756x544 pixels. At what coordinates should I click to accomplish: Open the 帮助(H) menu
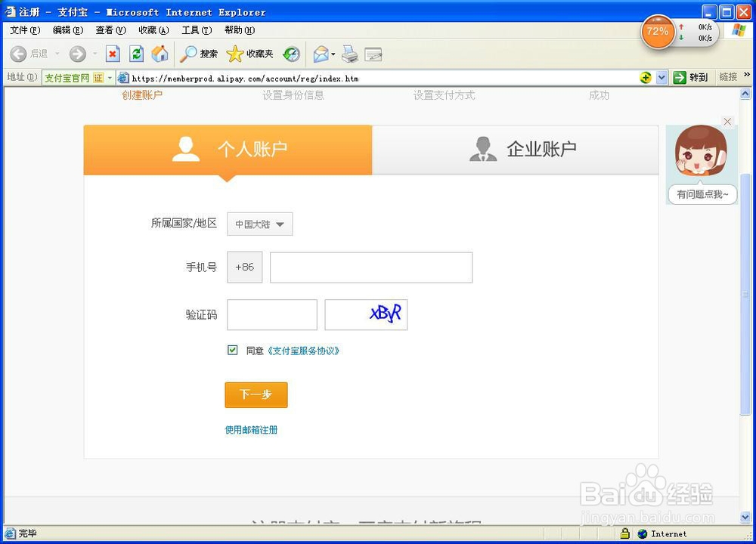240,30
